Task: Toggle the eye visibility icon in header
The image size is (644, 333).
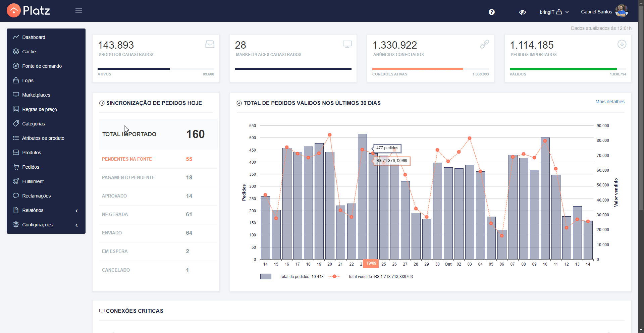Action: tap(523, 12)
